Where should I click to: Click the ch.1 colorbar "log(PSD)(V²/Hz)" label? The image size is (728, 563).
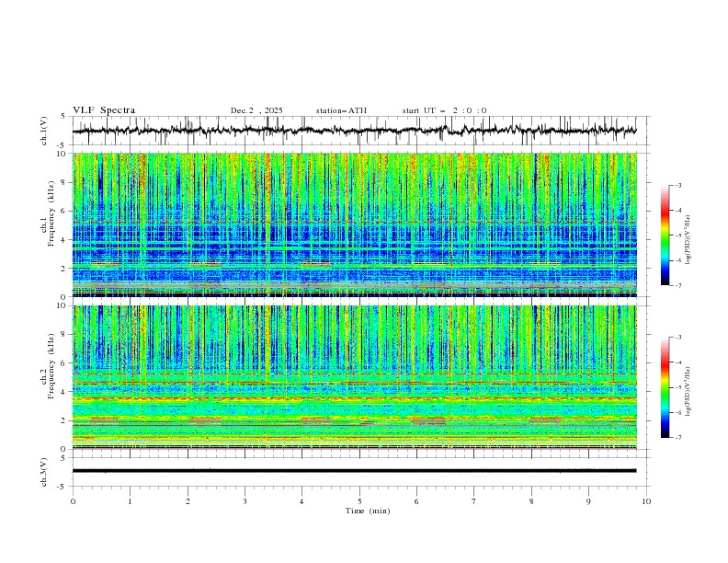[688, 240]
